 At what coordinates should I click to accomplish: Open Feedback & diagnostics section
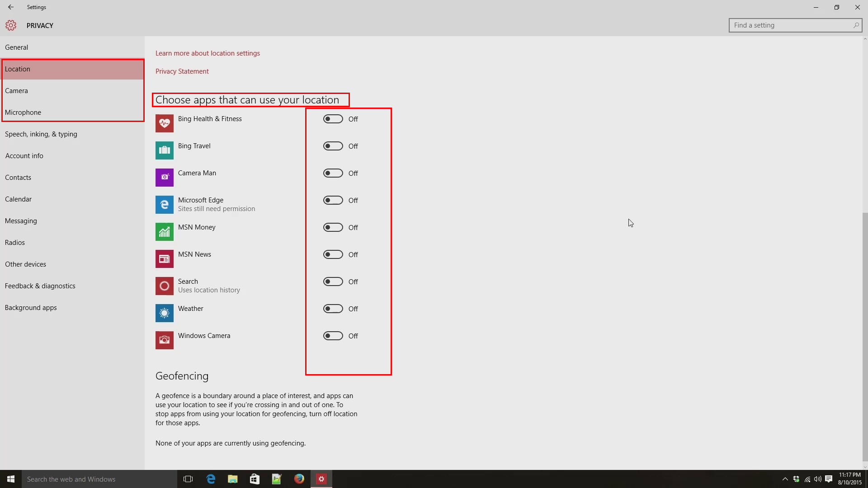pyautogui.click(x=72, y=286)
